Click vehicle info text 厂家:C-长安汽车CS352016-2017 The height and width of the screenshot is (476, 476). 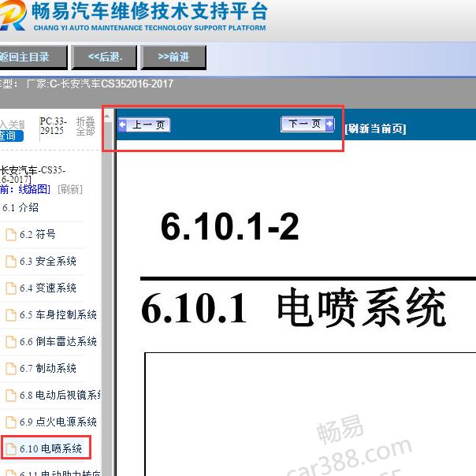pyautogui.click(x=99, y=84)
